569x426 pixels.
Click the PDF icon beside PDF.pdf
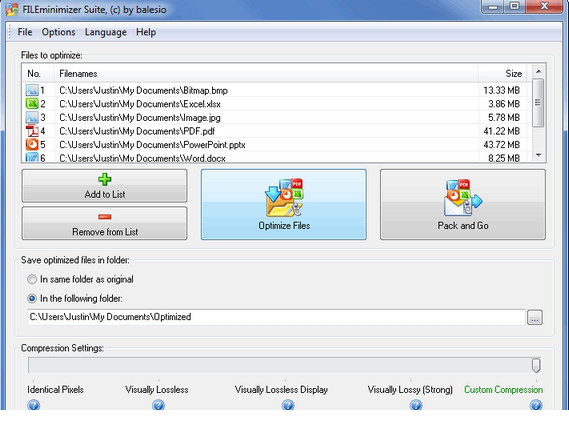[32, 131]
